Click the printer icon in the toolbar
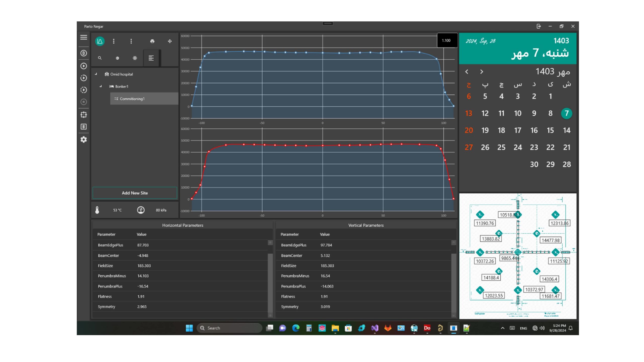This screenshot has height=362, width=644. pos(152,41)
